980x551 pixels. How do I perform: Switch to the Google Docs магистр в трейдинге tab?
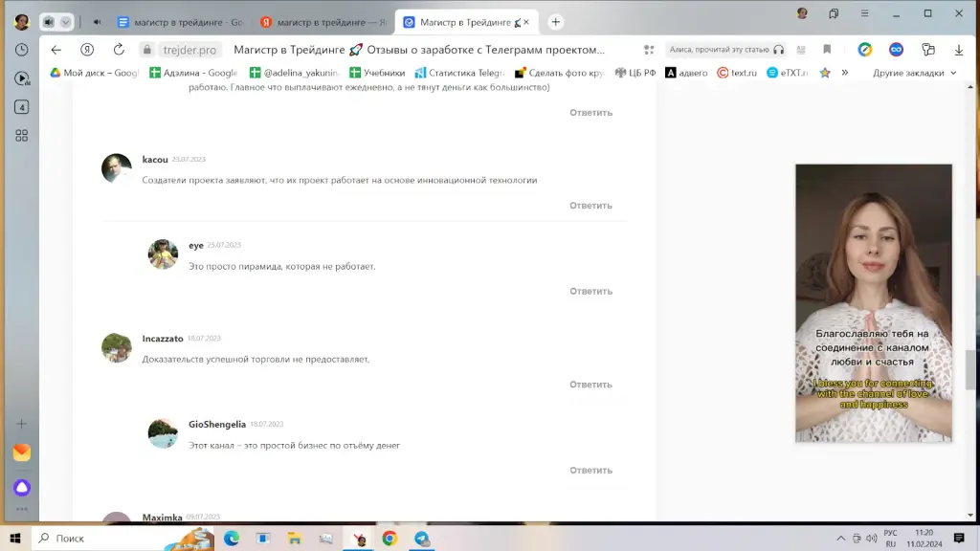pos(180,22)
